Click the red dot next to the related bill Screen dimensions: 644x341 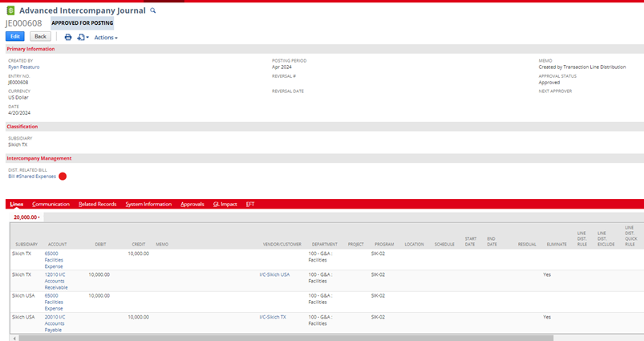point(62,176)
